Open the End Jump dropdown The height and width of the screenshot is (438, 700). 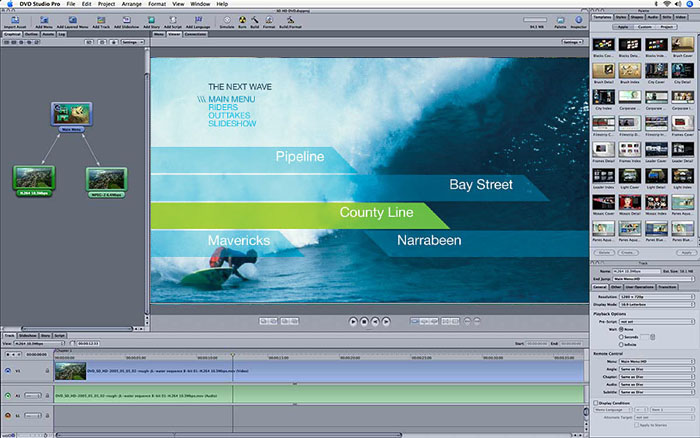coord(653,279)
